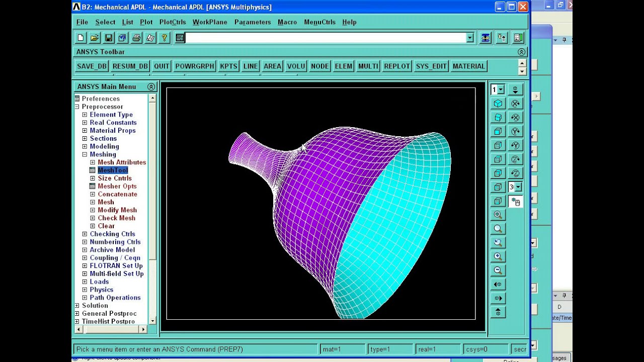Open the Report Generator icon
Screen dimensions: 644x362
coord(150,38)
